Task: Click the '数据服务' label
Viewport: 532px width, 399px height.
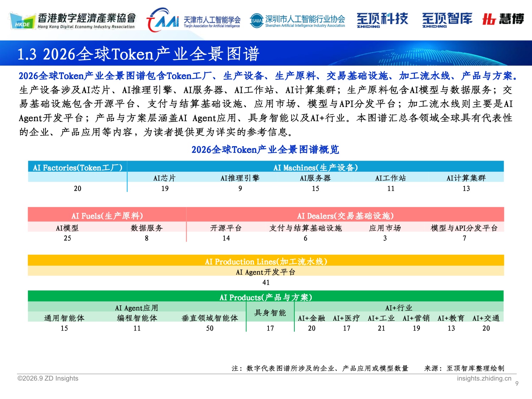Action: coord(146,228)
